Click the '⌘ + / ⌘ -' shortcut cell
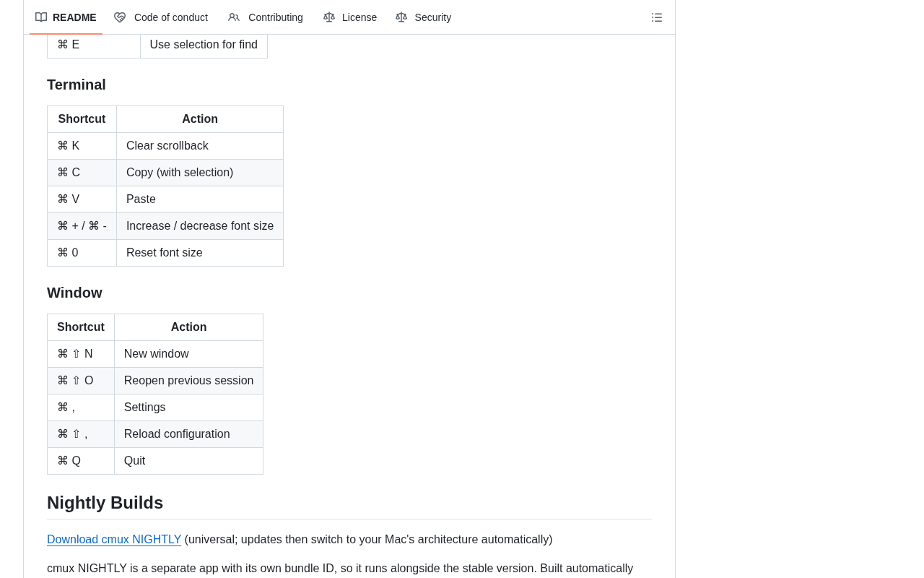Image resolution: width=924 pixels, height=578 pixels. [82, 226]
